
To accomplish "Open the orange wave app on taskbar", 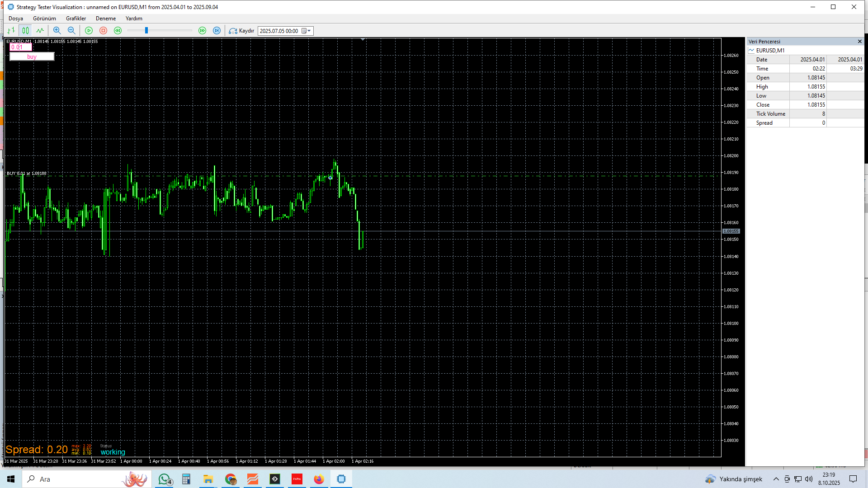I will coord(253,479).
